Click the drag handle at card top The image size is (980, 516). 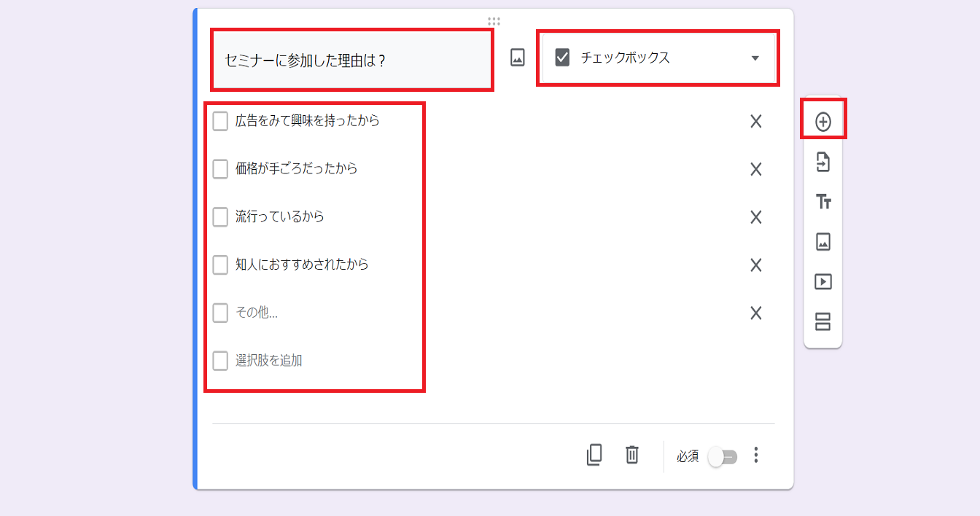coord(494,21)
